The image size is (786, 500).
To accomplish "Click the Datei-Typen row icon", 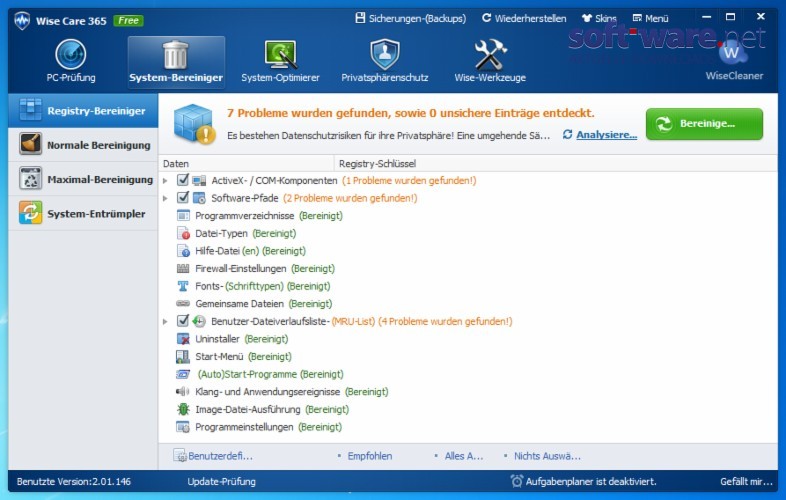I will (183, 233).
